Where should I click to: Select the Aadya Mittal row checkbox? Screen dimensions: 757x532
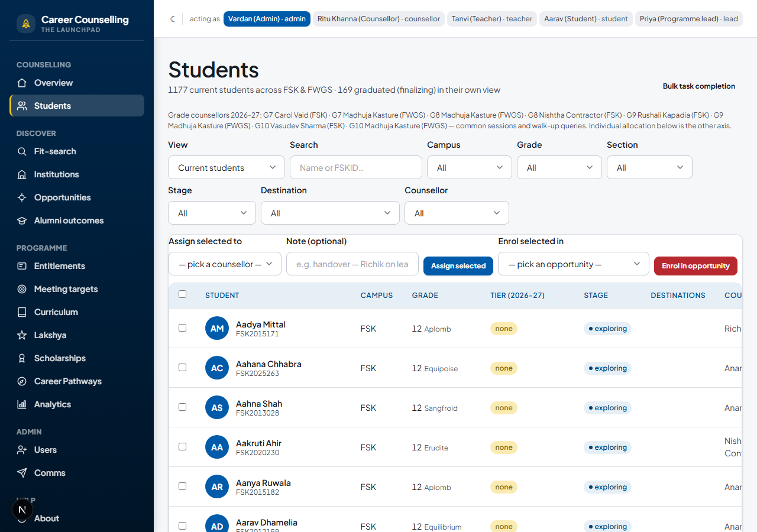point(182,327)
